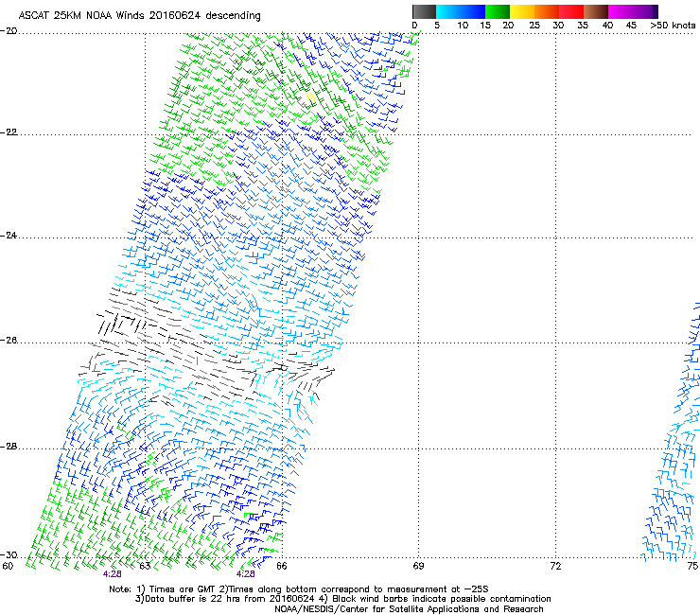700x615 pixels.
Task: Click the latitude label '-22'
Action: (x=9, y=132)
